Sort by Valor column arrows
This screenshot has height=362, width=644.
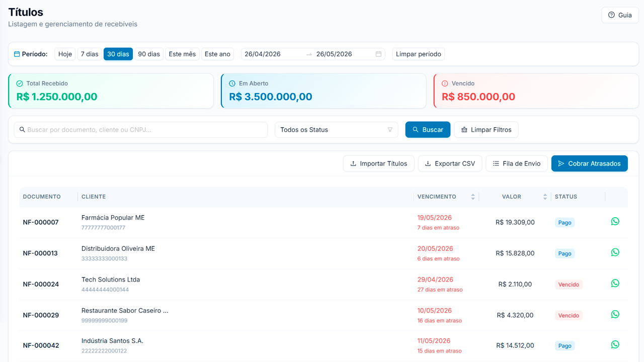pyautogui.click(x=545, y=197)
